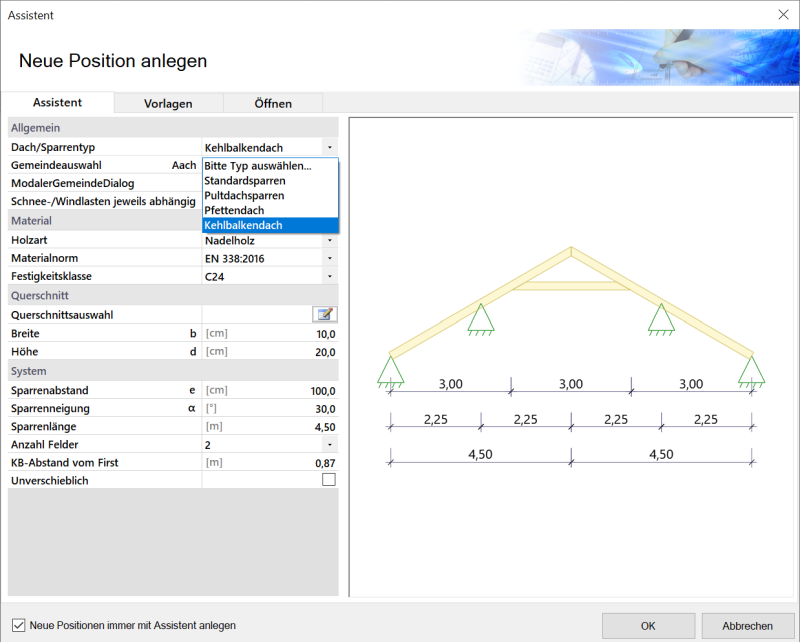Open the Materialnorm dropdown arrow
This screenshot has width=800, height=642.
[330, 258]
